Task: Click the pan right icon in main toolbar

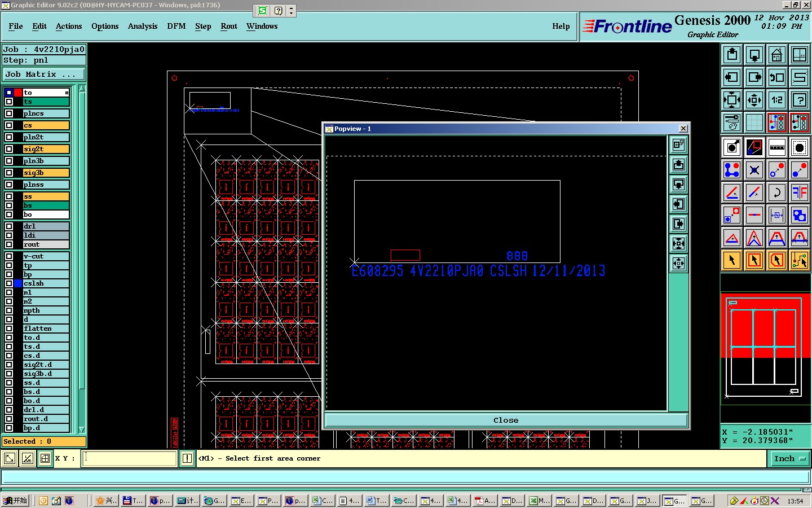Action: 754,77
